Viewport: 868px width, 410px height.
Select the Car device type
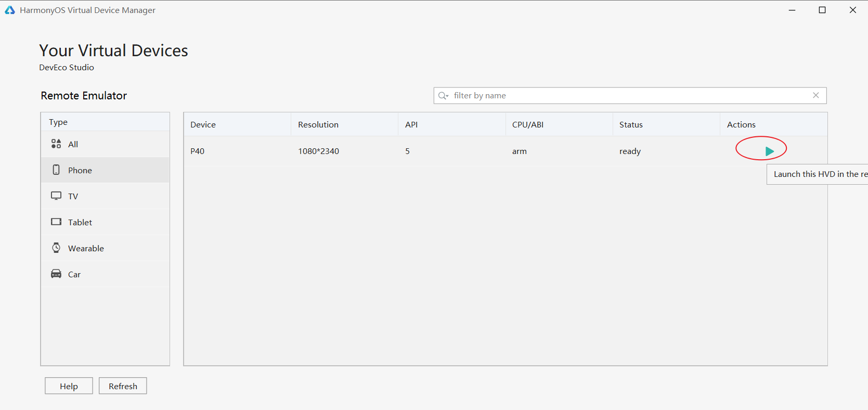pyautogui.click(x=105, y=274)
